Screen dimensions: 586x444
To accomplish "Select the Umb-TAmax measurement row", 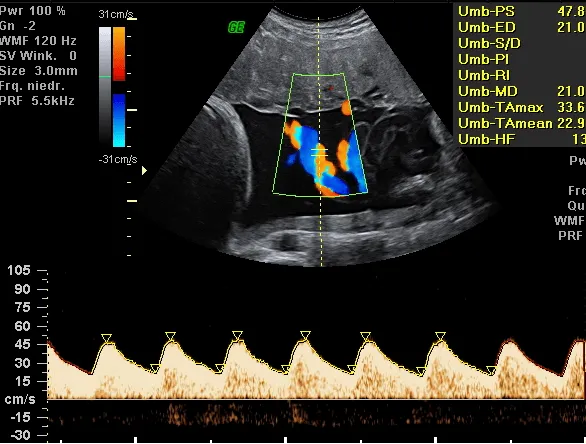I will (521, 108).
